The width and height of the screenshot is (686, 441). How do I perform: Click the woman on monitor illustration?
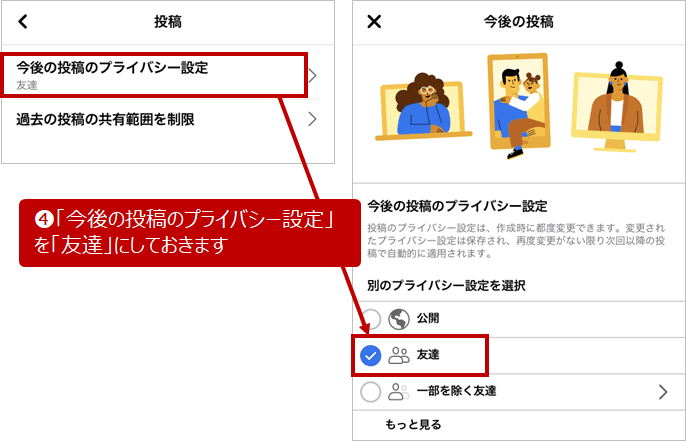click(x=617, y=107)
